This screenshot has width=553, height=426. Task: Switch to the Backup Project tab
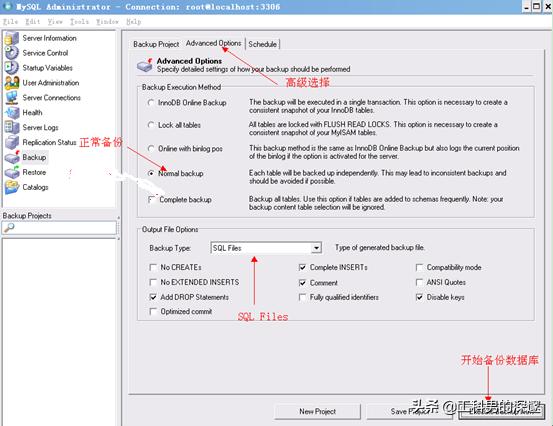click(156, 44)
